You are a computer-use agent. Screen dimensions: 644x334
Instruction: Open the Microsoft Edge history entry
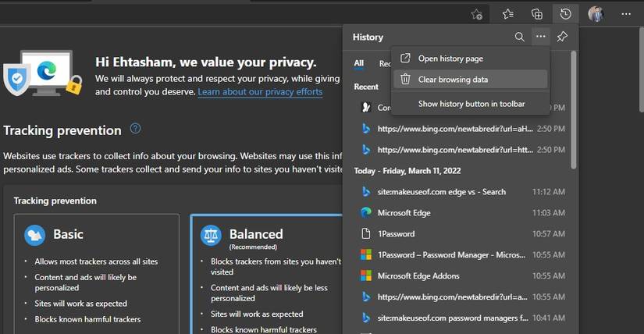coord(404,212)
